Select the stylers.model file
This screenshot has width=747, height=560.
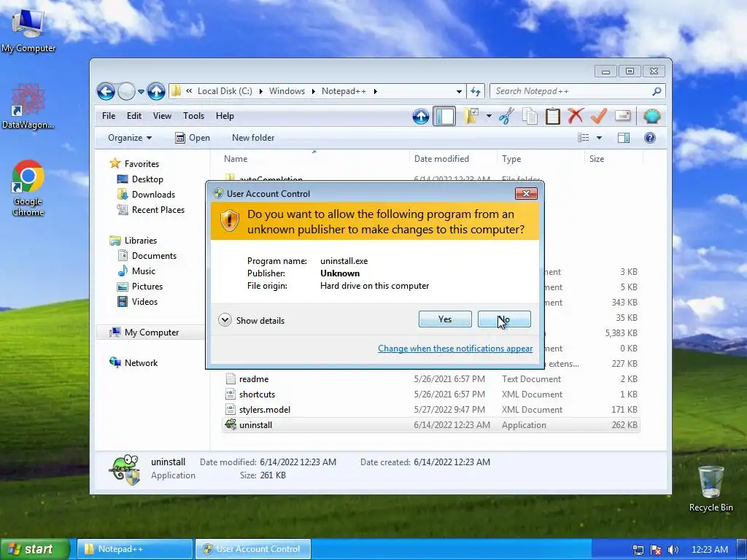(x=430, y=410)
